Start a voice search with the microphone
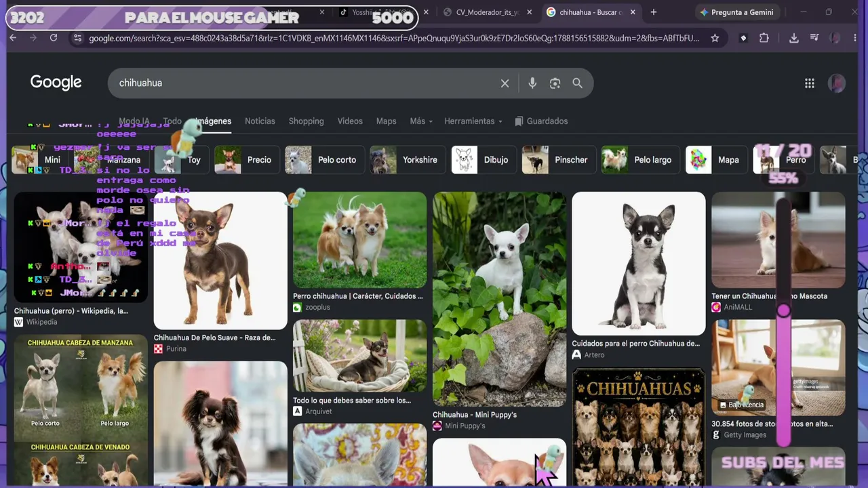 (532, 83)
